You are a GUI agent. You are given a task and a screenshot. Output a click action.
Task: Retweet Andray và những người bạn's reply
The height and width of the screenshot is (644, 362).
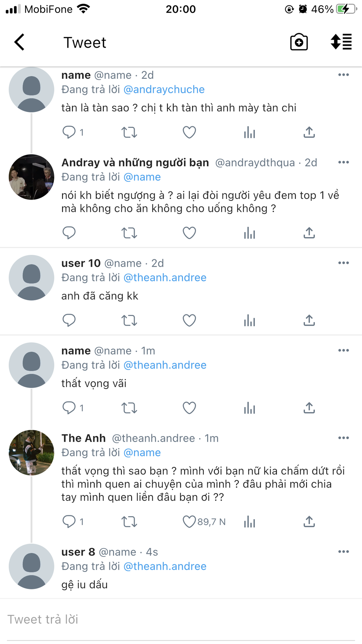[x=129, y=233]
